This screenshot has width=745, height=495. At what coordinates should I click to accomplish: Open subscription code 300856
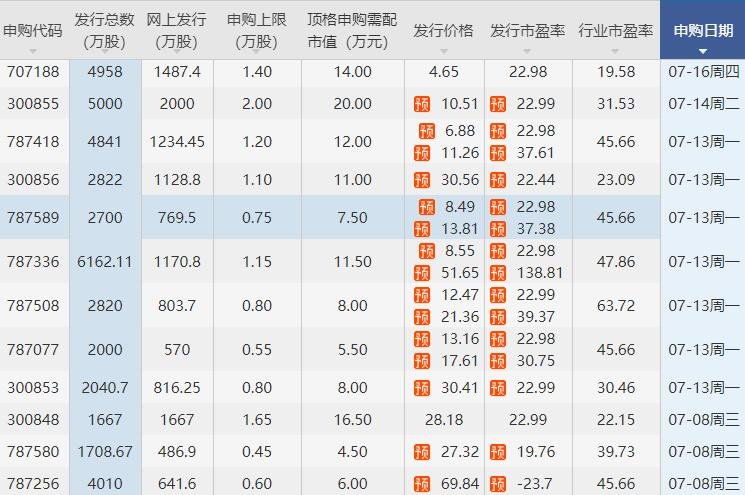33,180
